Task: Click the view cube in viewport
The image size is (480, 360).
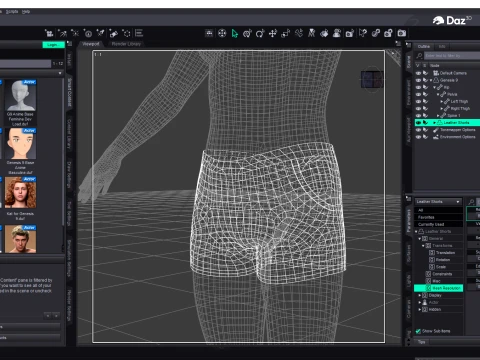Action: (372, 79)
